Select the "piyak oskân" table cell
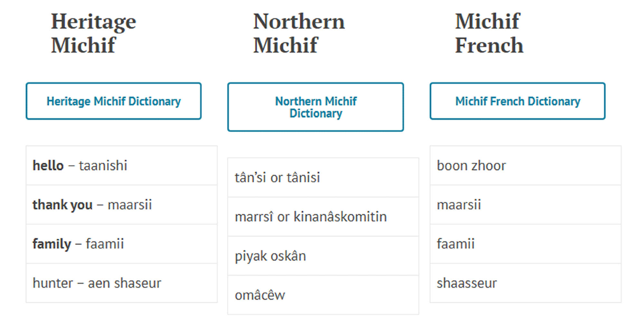This screenshot has width=644, height=321. 323,256
